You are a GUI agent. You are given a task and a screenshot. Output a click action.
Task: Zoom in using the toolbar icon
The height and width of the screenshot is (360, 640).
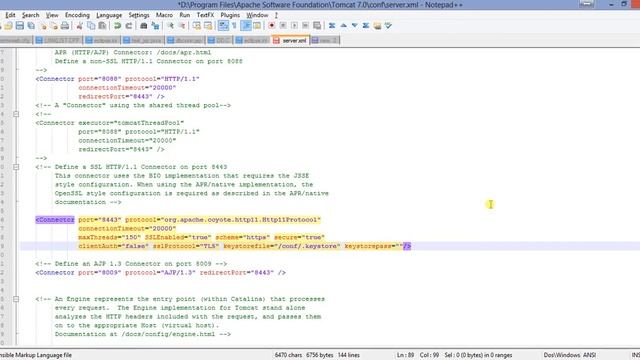point(171,26)
